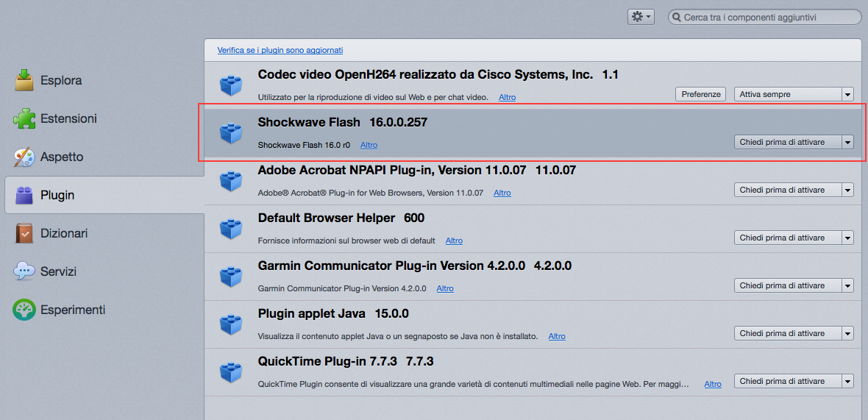Viewport: 868px width, 420px height.
Task: Click 'Verifica se i plugin sono aggiornati' link
Action: tap(280, 50)
